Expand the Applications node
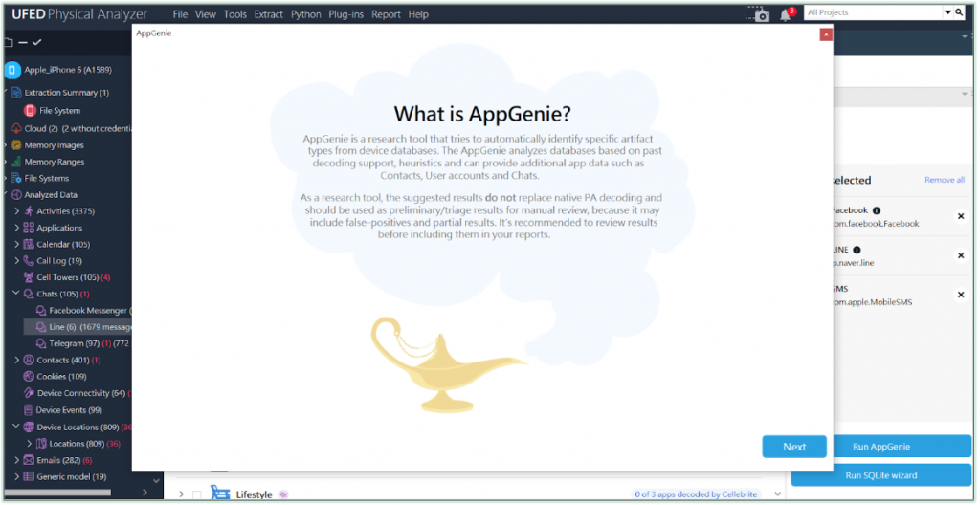The height and width of the screenshot is (505, 980). (x=17, y=228)
